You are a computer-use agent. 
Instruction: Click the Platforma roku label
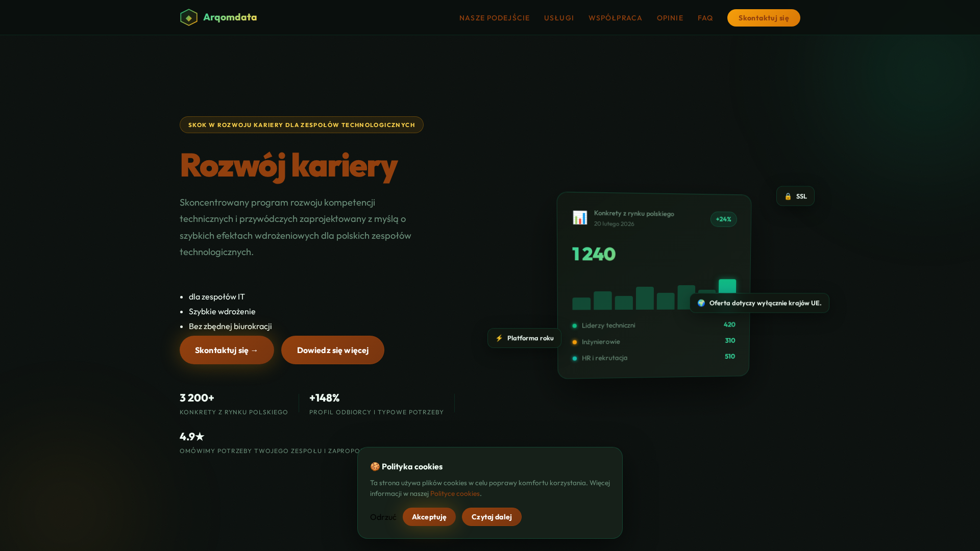pyautogui.click(x=530, y=338)
